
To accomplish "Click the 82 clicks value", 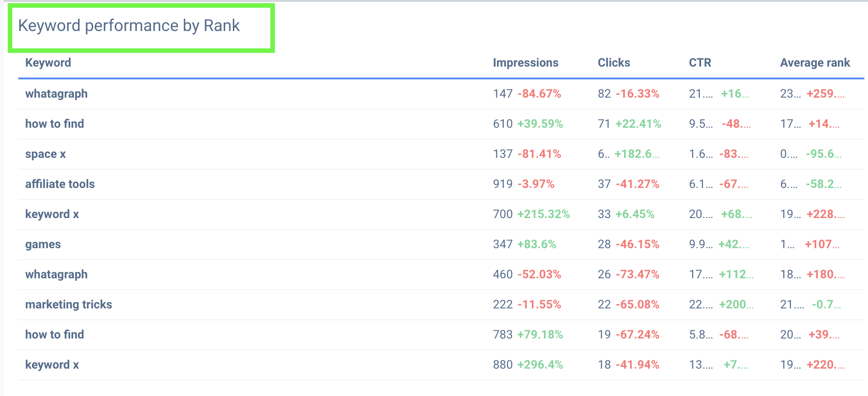I will (604, 94).
